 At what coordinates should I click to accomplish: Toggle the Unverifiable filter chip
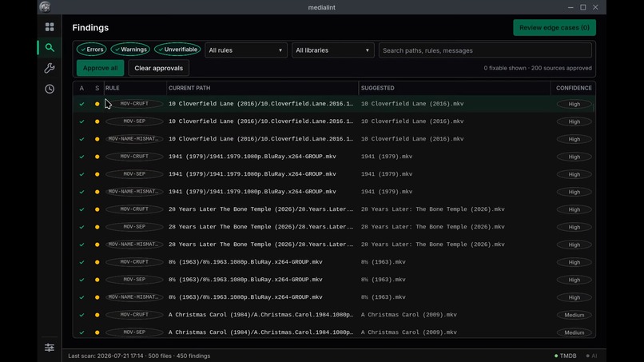tap(177, 50)
